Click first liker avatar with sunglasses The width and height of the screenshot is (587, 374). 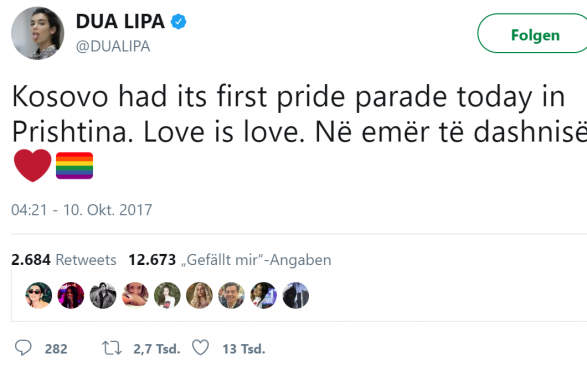tap(39, 295)
